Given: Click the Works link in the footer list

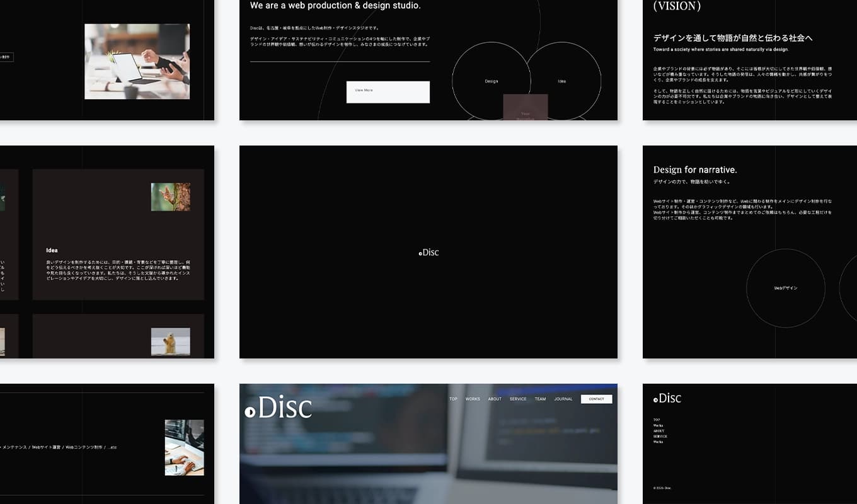Looking at the screenshot, I should pos(659,426).
